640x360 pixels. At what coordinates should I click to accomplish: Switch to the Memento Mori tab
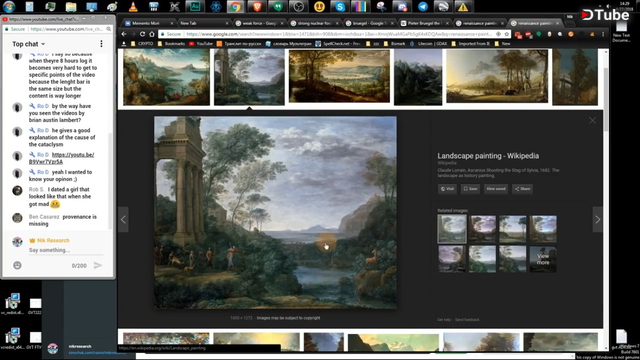[x=149, y=23]
